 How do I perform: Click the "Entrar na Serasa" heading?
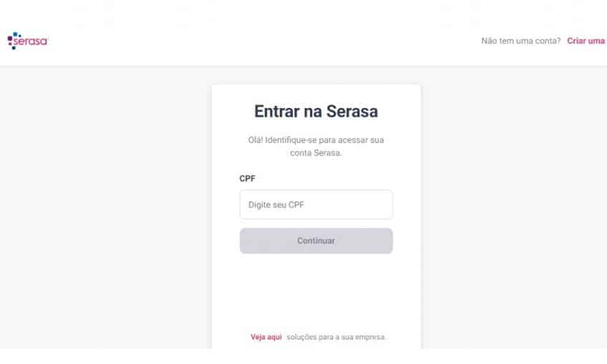tap(316, 112)
